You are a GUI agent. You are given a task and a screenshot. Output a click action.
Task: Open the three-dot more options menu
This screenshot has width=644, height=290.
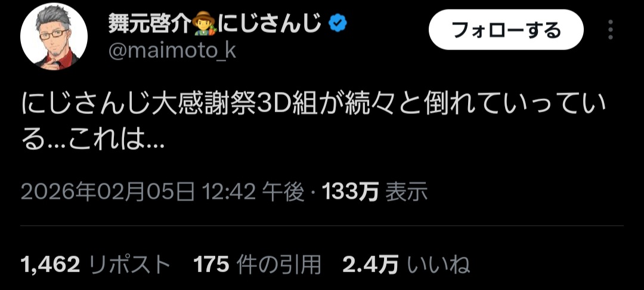click(611, 30)
